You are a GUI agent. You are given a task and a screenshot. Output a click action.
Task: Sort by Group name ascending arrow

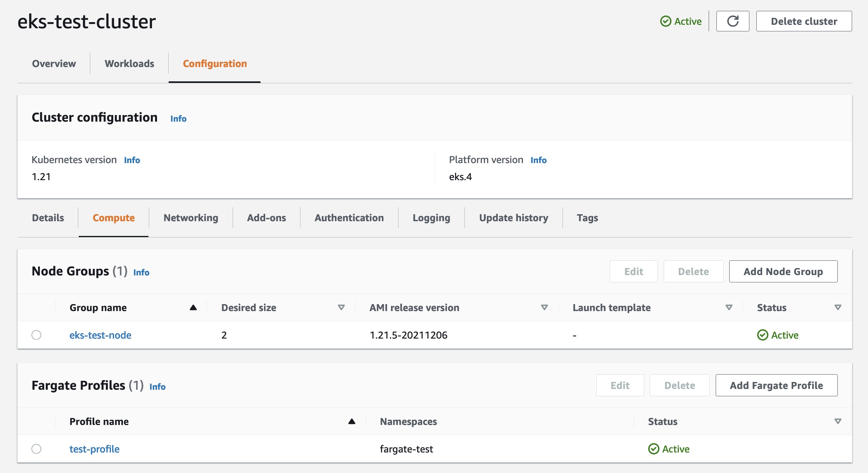click(x=193, y=308)
